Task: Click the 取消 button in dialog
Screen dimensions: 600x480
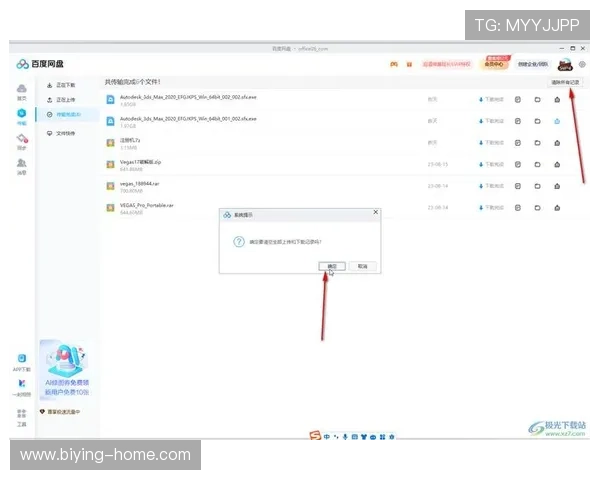Action: 362,266
